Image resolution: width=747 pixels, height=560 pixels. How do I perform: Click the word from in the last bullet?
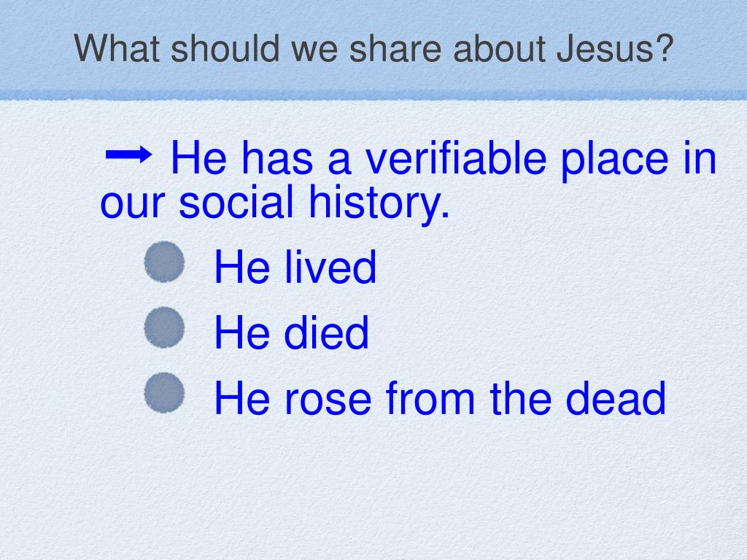tap(430, 398)
